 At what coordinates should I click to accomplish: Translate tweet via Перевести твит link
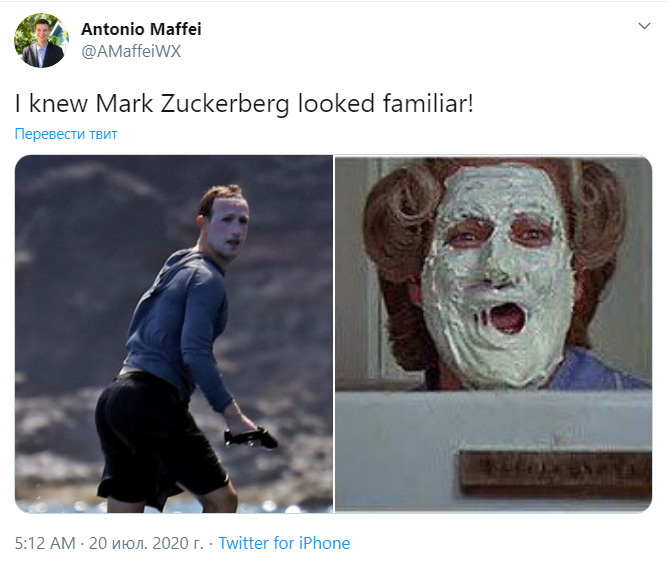click(66, 134)
